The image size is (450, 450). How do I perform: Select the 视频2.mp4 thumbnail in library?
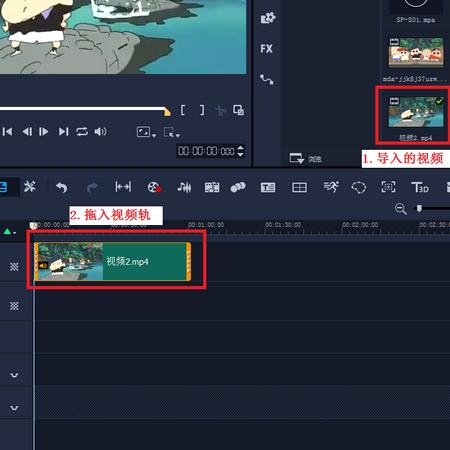(x=416, y=112)
